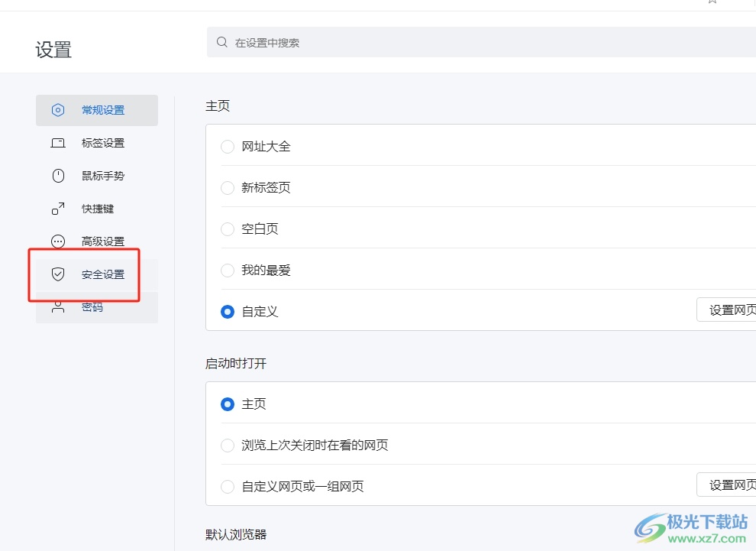
Task: Click the ellipsis circle icon beside 高级设置
Action: point(58,241)
